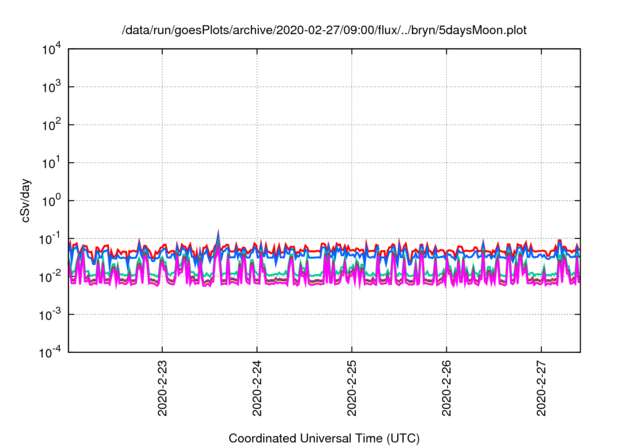Click the tallest blue spike after 2020-2-23
Screen dimensions: 640x448
pos(218,237)
